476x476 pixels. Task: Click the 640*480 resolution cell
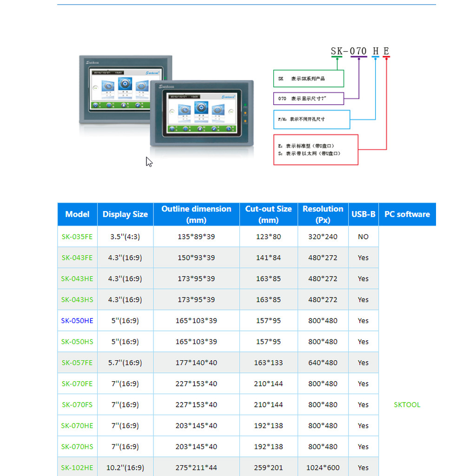[323, 363]
